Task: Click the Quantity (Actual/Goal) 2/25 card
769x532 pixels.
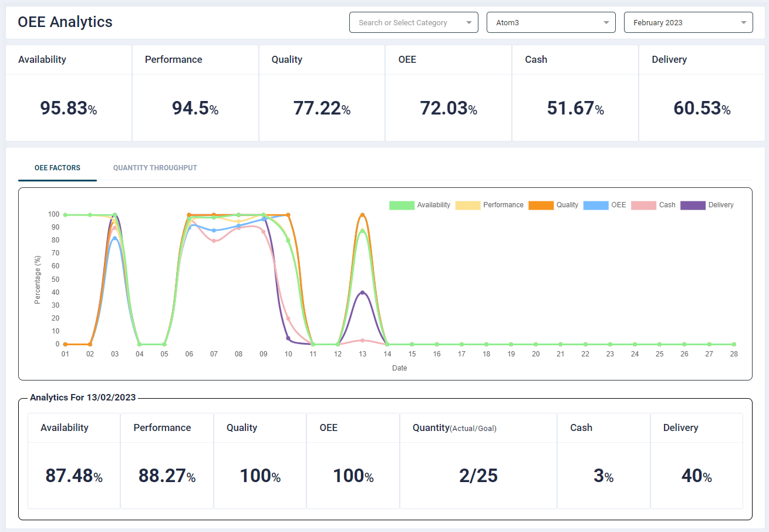Action: tap(478, 460)
